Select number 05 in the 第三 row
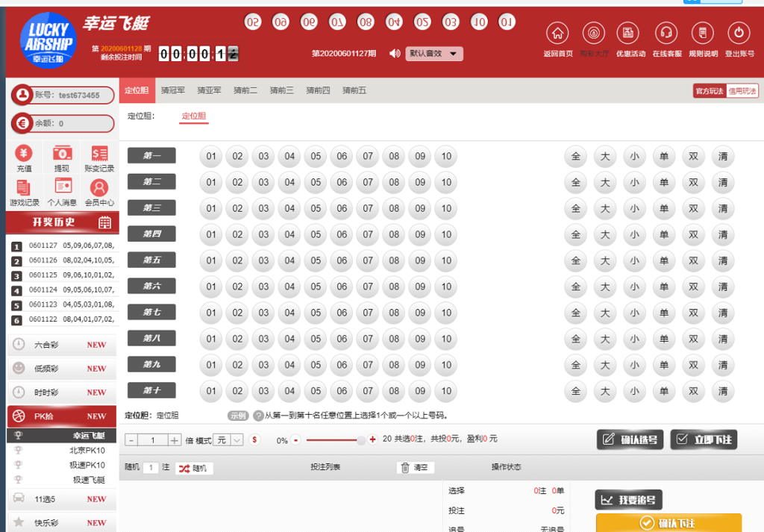Screen dimensions: 764x532 316,208
